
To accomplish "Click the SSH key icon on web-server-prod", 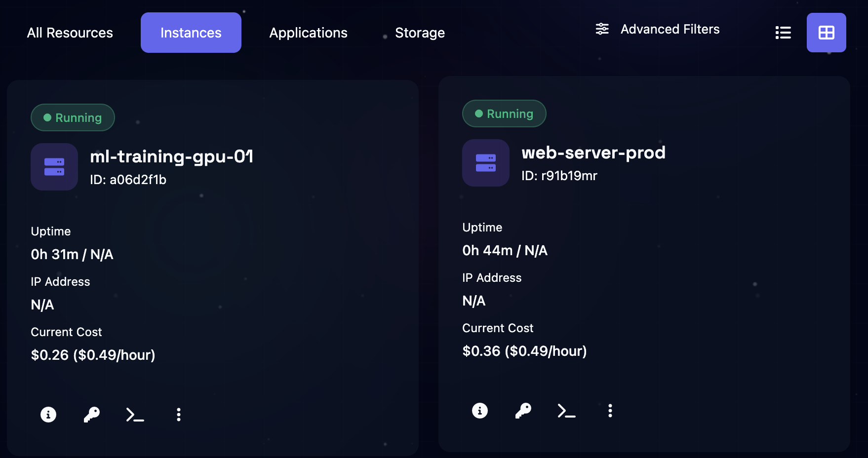I will coord(523,410).
